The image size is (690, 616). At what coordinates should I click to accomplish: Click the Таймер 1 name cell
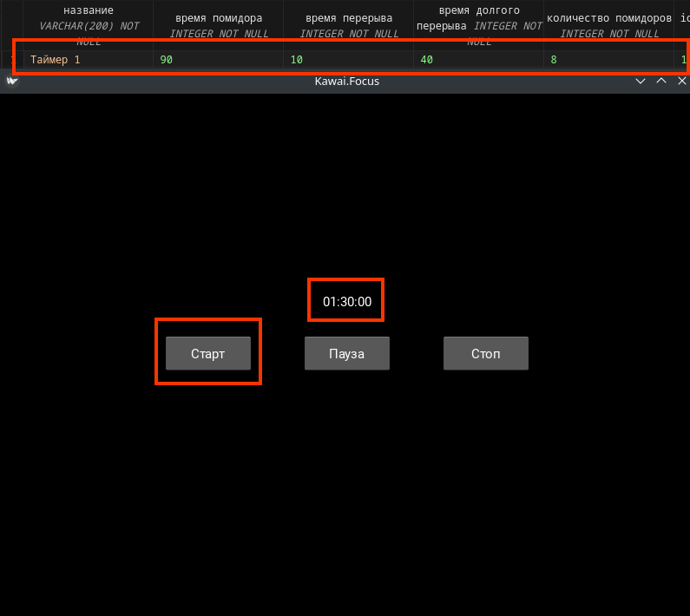(x=89, y=60)
